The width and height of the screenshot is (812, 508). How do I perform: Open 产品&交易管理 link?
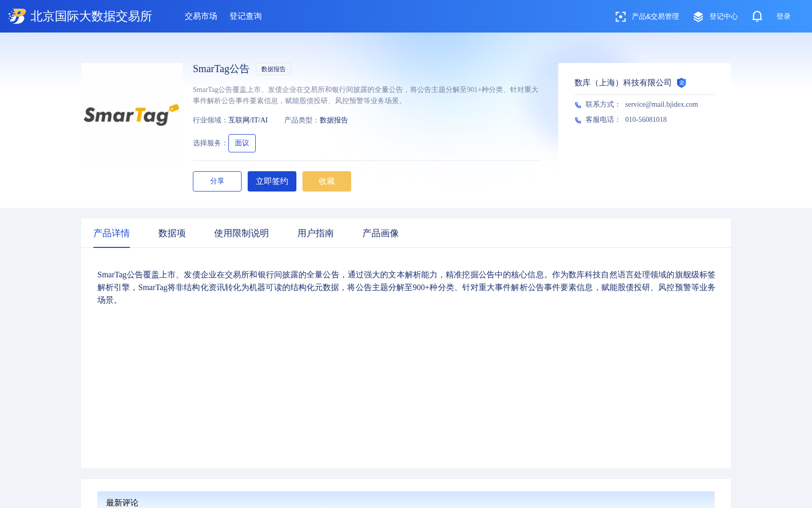[x=655, y=17]
